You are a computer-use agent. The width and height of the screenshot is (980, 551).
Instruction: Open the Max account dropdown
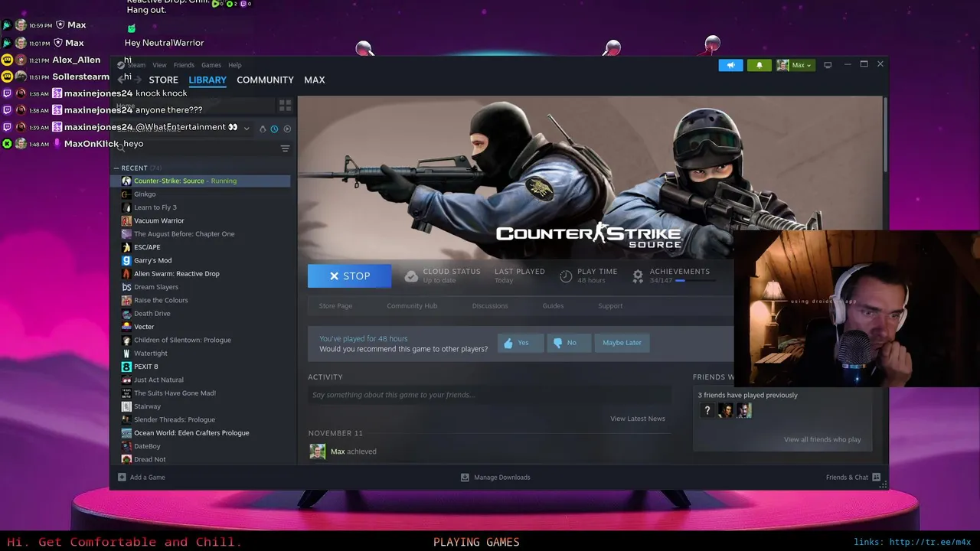pyautogui.click(x=794, y=65)
